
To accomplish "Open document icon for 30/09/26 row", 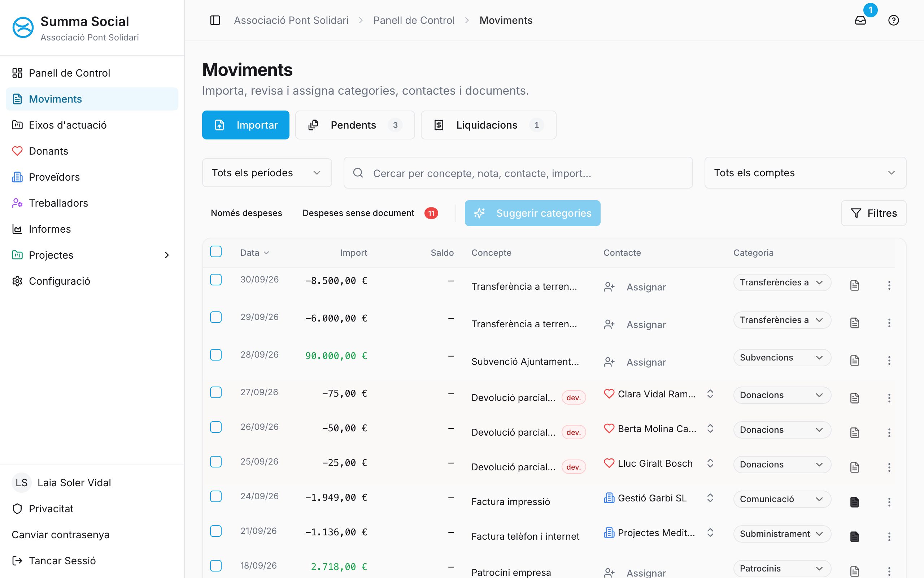I will [854, 285].
